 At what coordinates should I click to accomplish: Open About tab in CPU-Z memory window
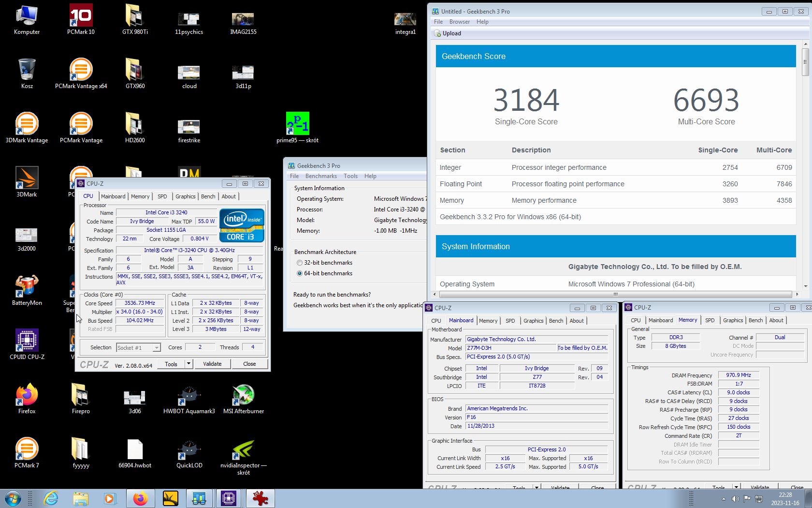coord(776,320)
